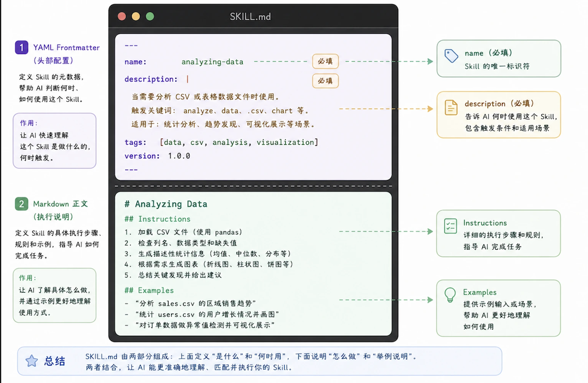Image resolution: width=588 pixels, height=383 pixels.
Task: Click the 'version:' key
Action: (142, 156)
